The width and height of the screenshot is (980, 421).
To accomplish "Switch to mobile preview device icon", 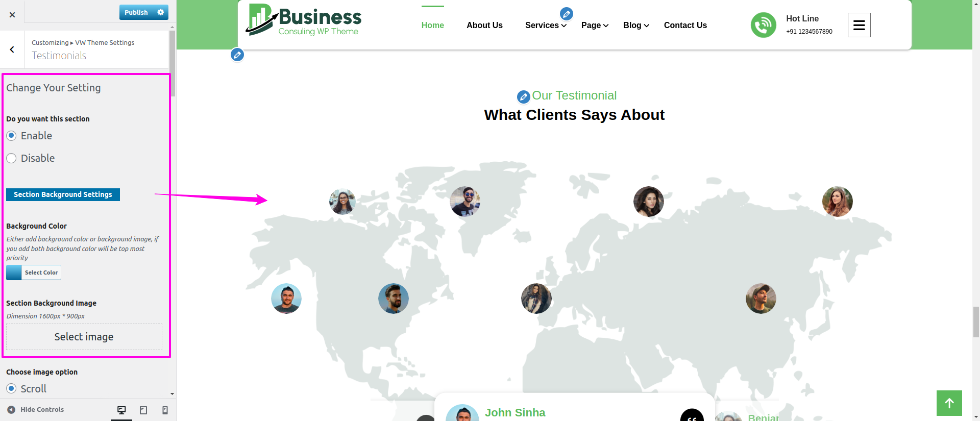I will 165,410.
